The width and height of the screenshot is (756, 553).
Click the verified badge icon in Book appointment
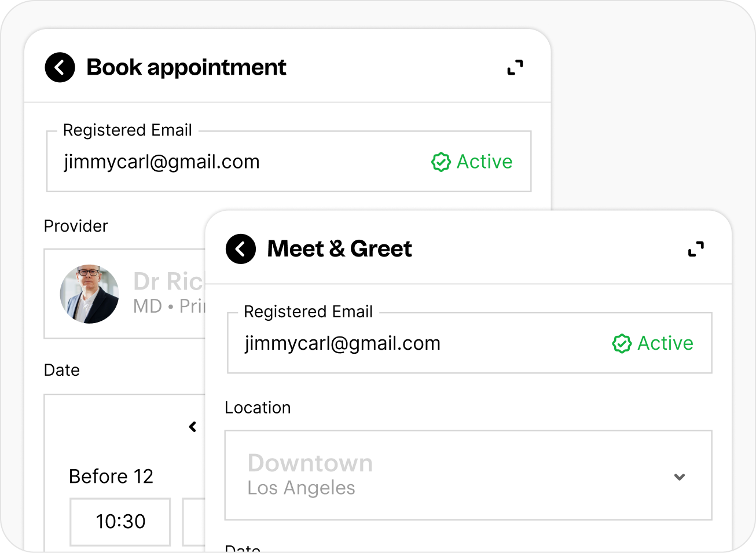coord(441,162)
